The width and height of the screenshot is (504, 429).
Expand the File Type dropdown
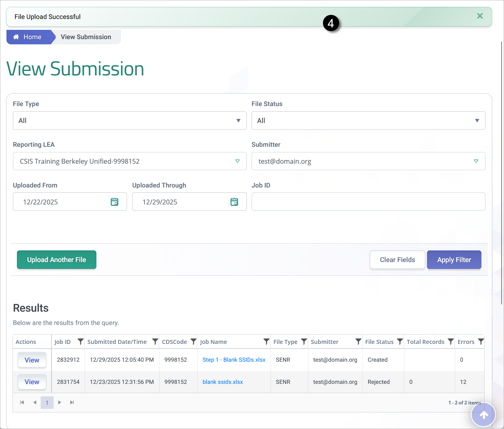(129, 121)
